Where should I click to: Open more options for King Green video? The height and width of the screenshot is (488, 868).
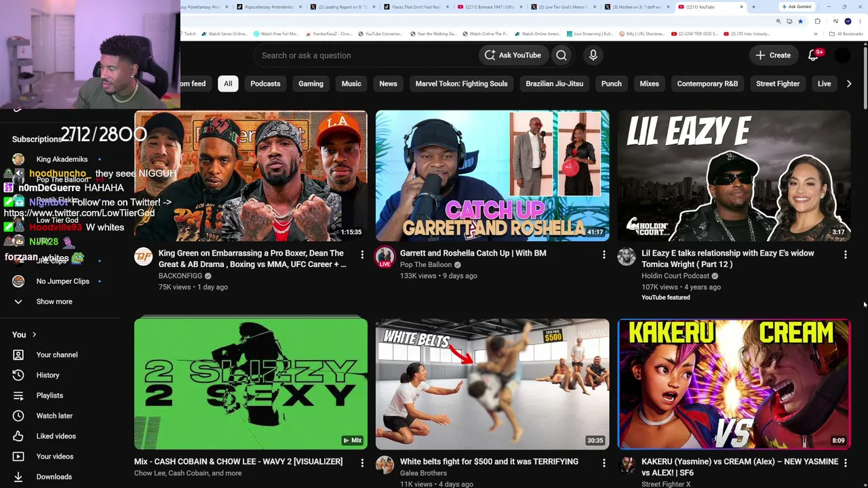(362, 254)
